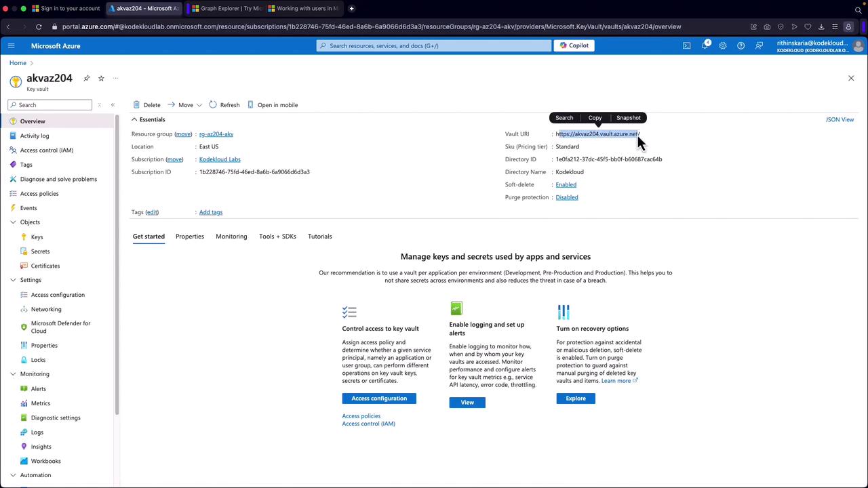868x488 pixels.
Task: Focus the sidebar menu Search box
Action: coord(50,105)
